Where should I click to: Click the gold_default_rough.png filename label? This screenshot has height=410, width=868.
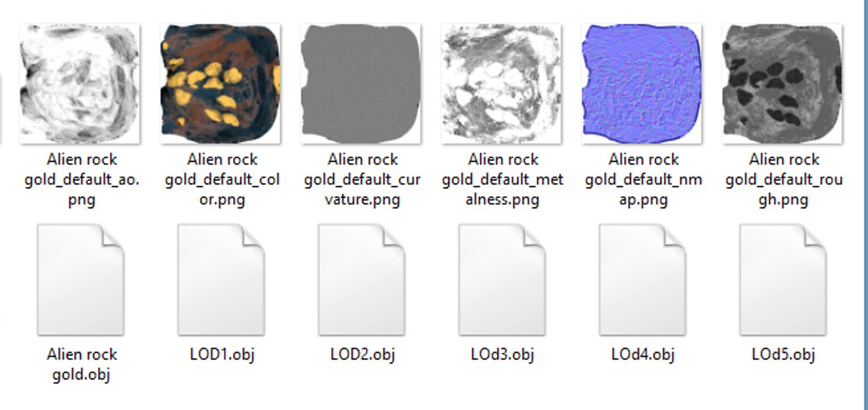784,180
